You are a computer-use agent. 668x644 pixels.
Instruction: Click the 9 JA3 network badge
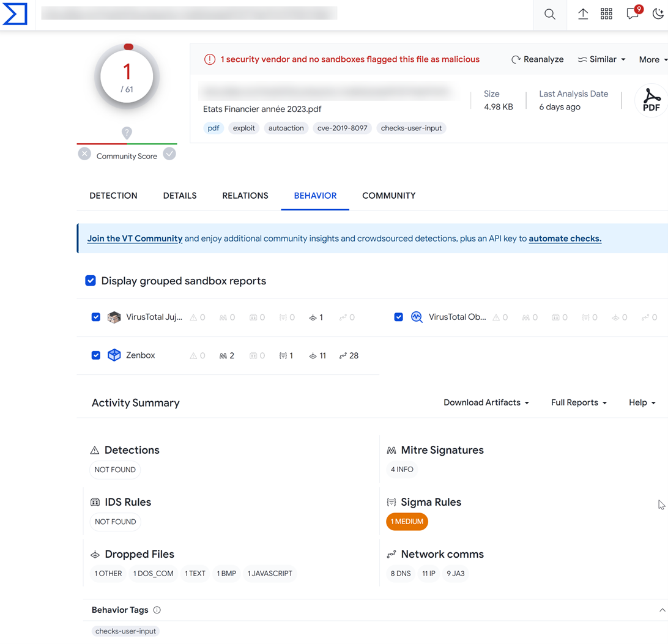(x=455, y=573)
